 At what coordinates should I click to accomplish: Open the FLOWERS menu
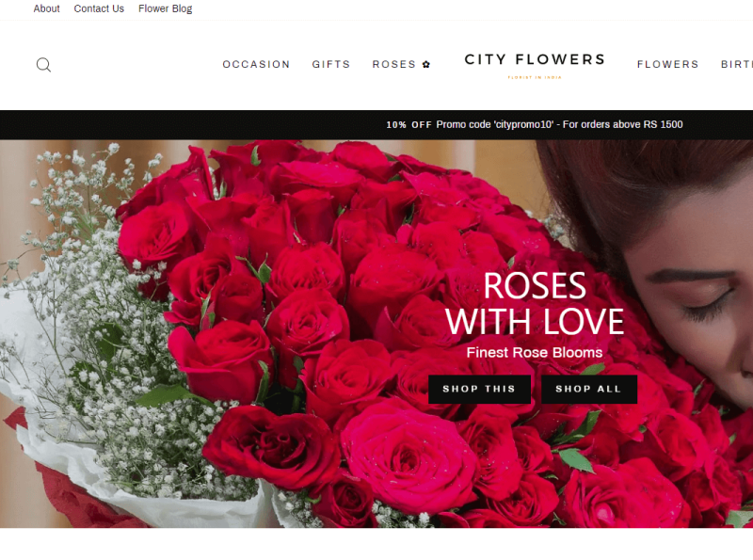click(x=667, y=64)
